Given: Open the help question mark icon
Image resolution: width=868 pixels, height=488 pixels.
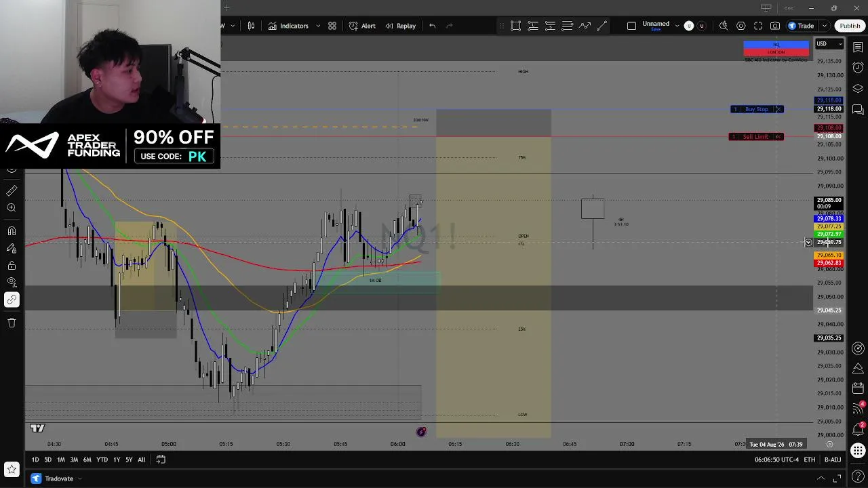Looking at the screenshot, I should [x=858, y=477].
